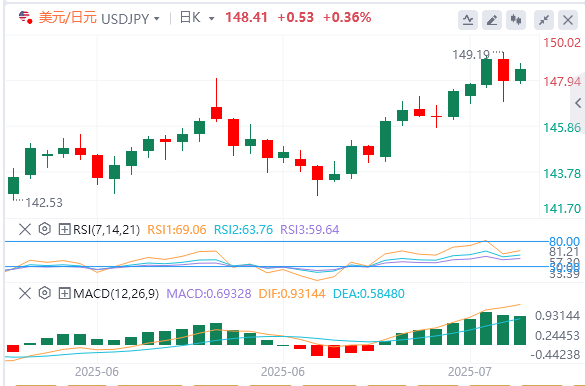585x386 pixels.
Task: Select the drawing pencil tool
Action: (492, 20)
